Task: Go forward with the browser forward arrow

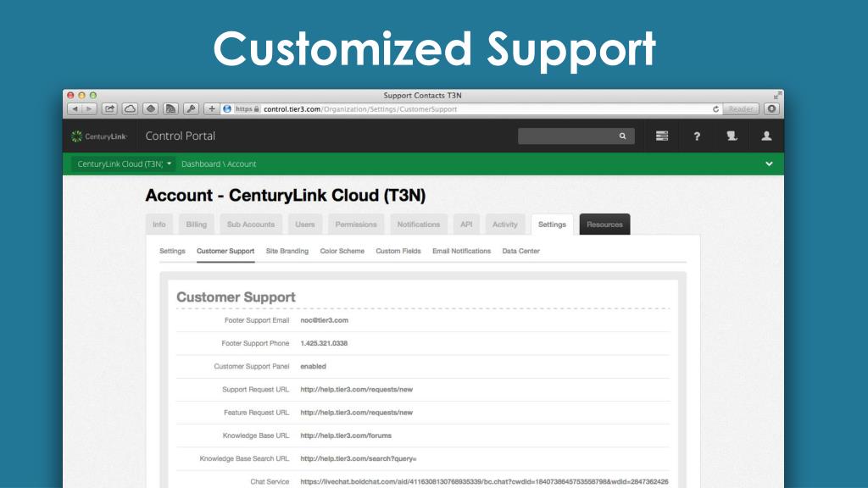Action: point(89,109)
